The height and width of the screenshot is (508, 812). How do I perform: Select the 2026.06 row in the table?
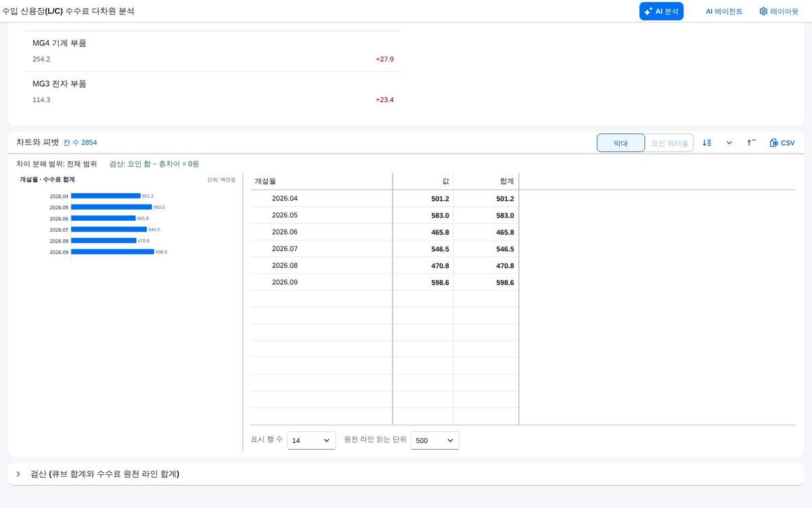[384, 232]
